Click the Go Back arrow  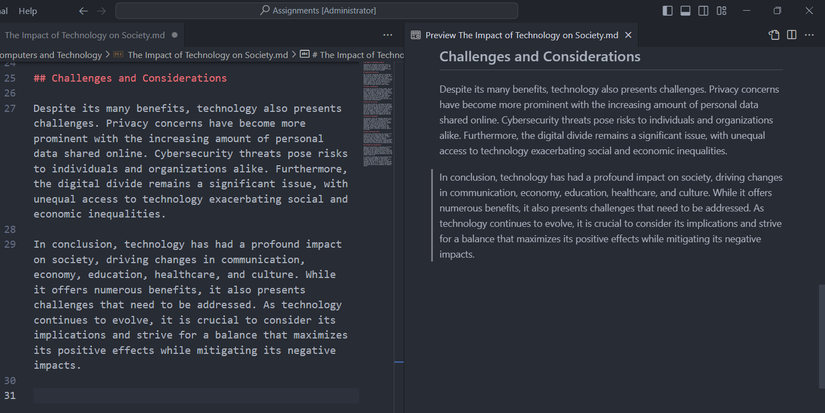pyautogui.click(x=83, y=11)
